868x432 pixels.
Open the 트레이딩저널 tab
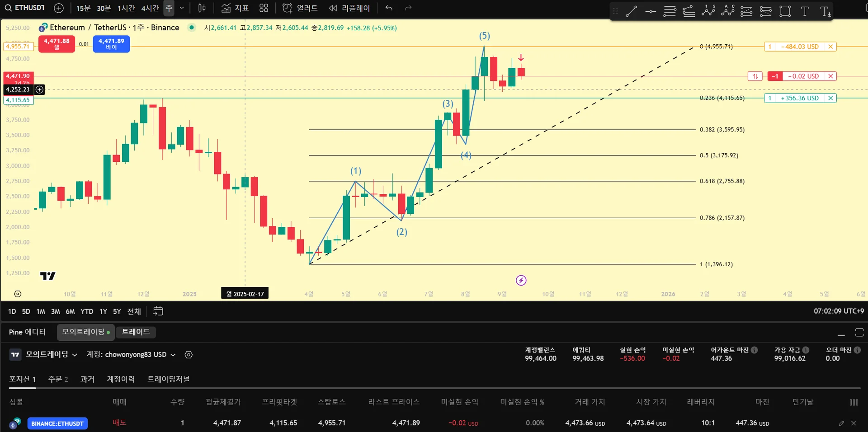tap(168, 379)
